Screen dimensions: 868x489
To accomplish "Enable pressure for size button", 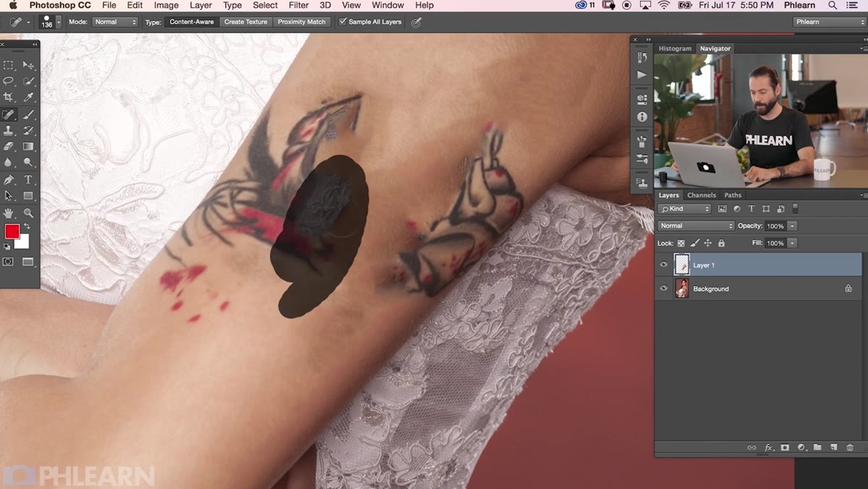I will pyautogui.click(x=416, y=22).
